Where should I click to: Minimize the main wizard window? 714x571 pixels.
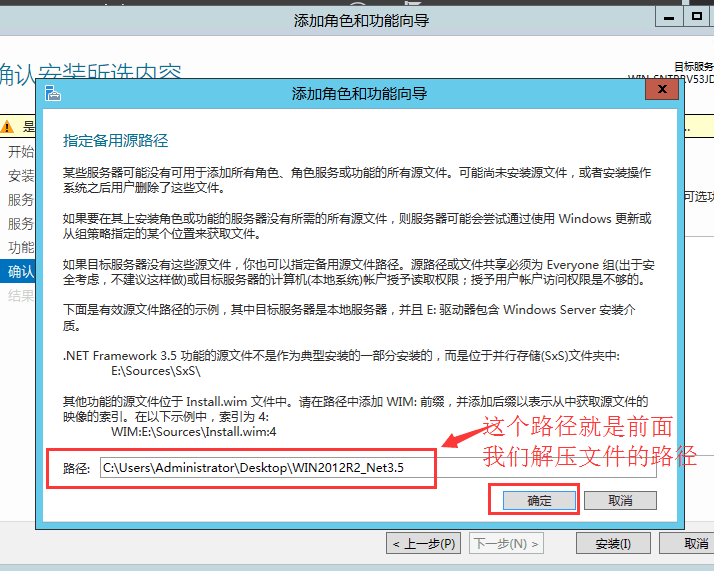coord(669,18)
